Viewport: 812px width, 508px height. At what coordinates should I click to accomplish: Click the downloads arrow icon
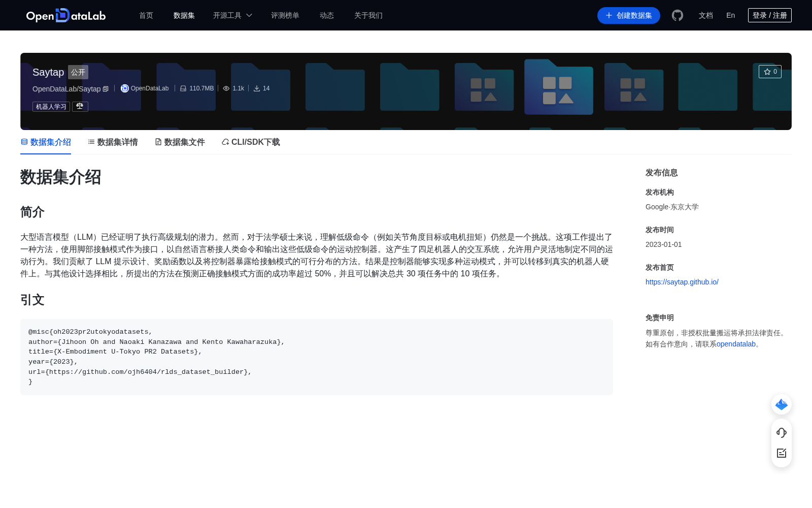tap(257, 88)
